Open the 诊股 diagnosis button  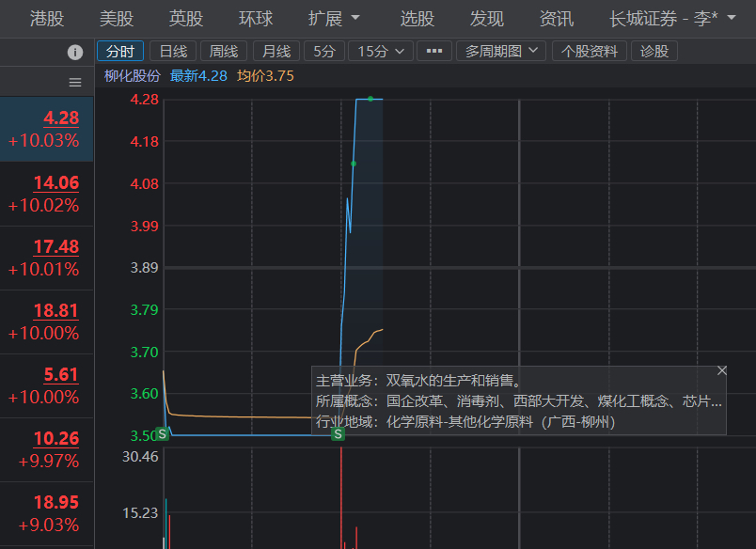[x=654, y=51]
